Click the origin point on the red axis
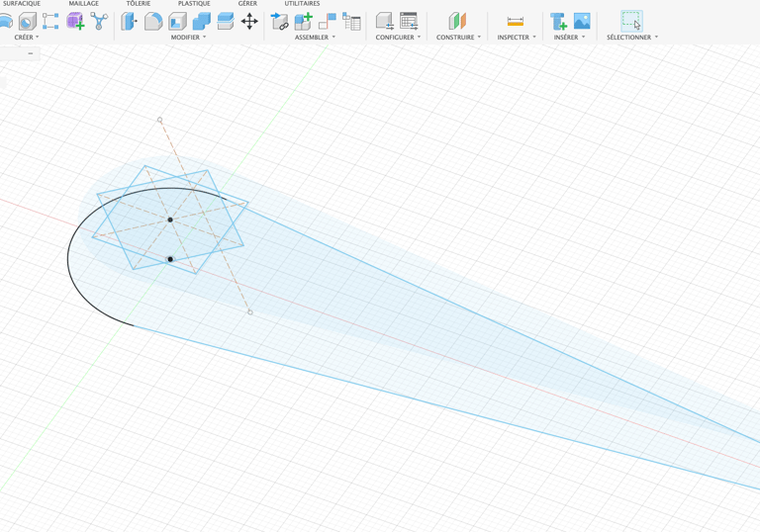Screen dimensions: 760x532 (x=170, y=260)
